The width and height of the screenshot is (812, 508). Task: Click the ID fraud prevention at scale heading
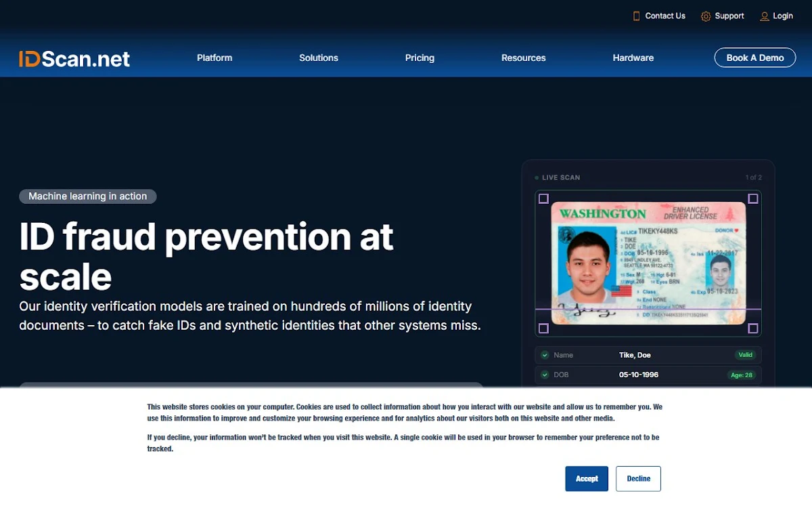(x=206, y=256)
